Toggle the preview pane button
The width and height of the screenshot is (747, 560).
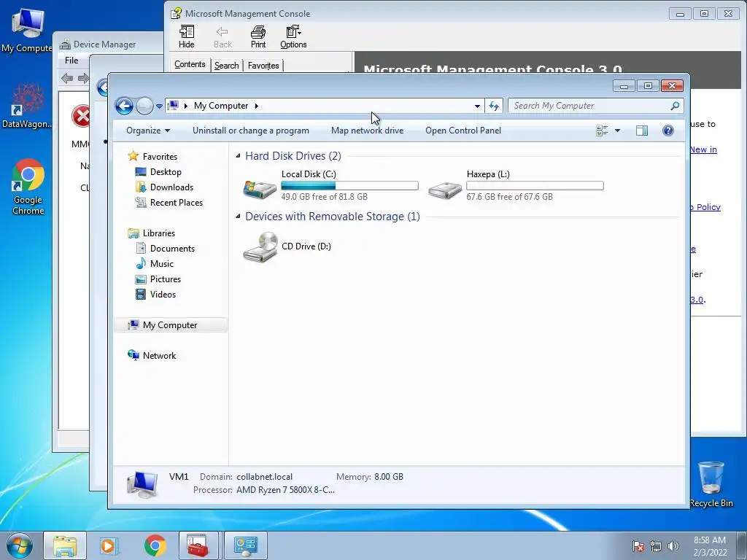[x=642, y=131]
